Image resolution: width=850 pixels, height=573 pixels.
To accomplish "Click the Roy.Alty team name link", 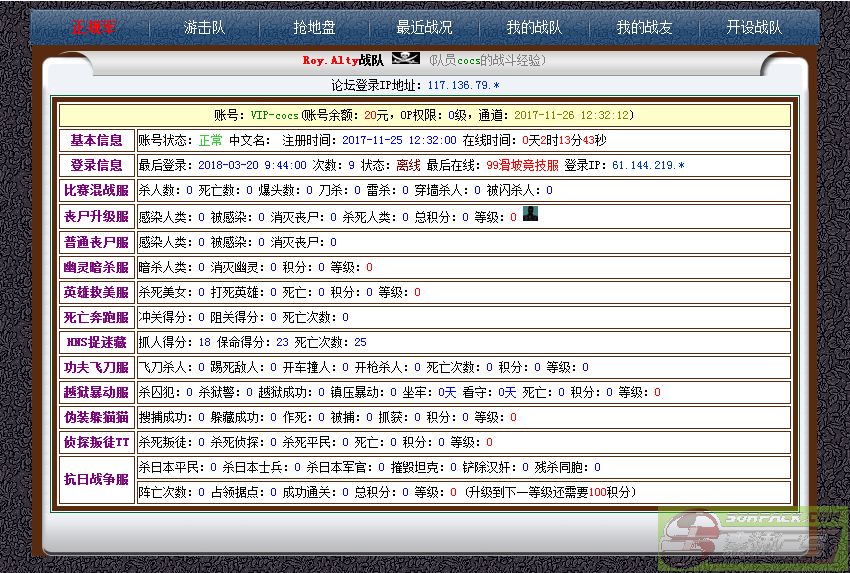I will pyautogui.click(x=330, y=61).
